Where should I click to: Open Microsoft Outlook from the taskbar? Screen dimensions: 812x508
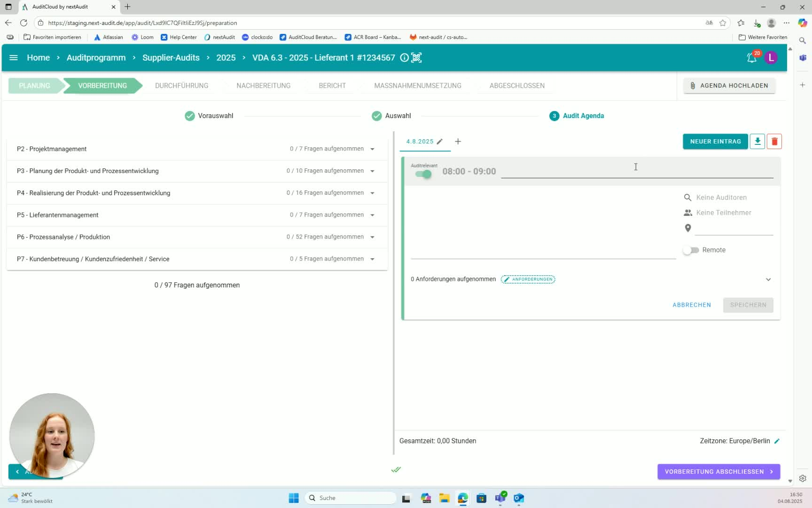pyautogui.click(x=519, y=498)
